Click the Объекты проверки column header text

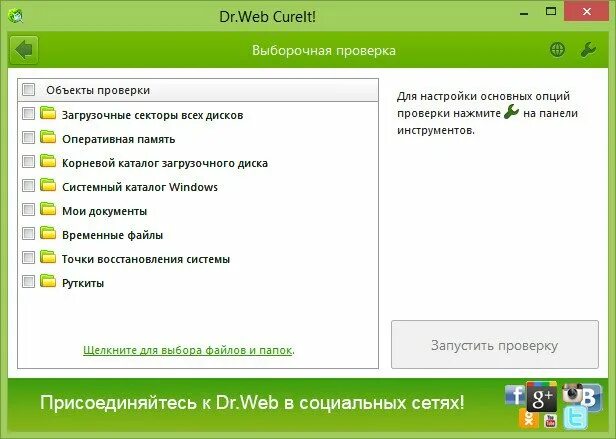98,90
